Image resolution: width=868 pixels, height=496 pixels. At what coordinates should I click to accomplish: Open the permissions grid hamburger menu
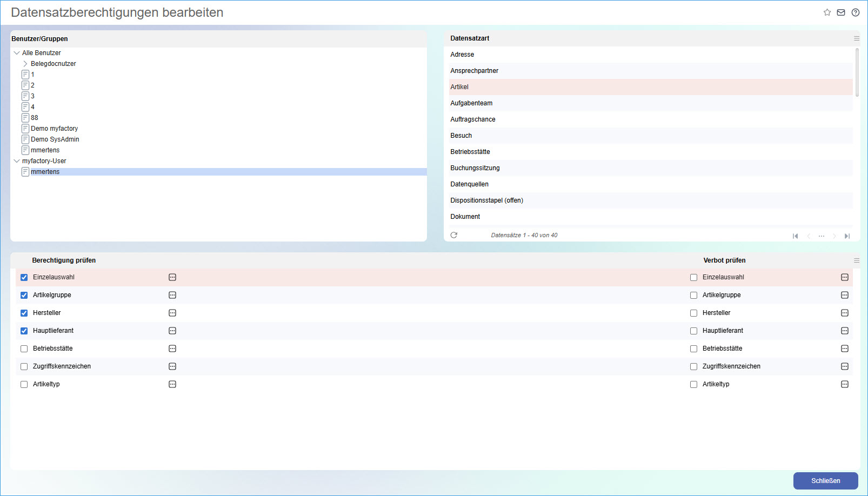pyautogui.click(x=857, y=260)
